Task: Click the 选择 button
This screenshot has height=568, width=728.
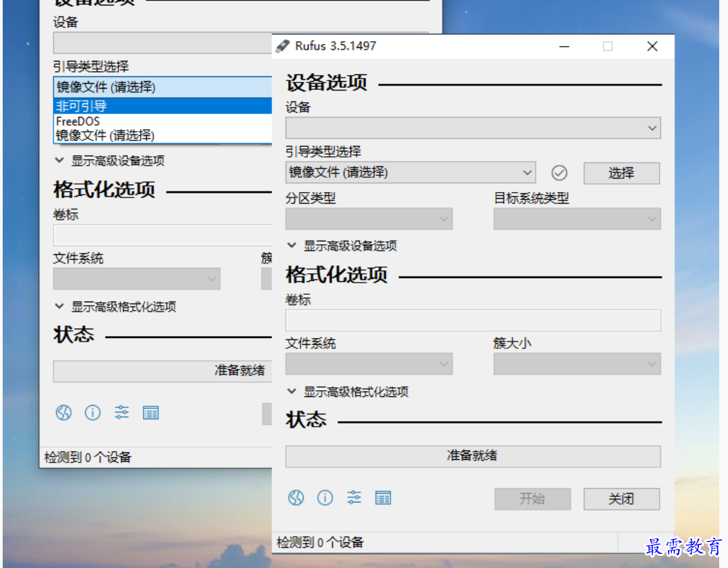Action: [621, 173]
